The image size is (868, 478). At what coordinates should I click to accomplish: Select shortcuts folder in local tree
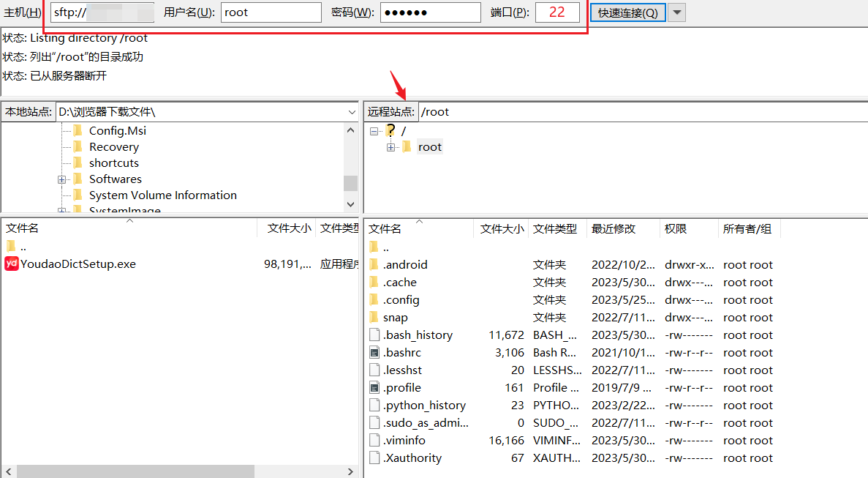tap(114, 163)
